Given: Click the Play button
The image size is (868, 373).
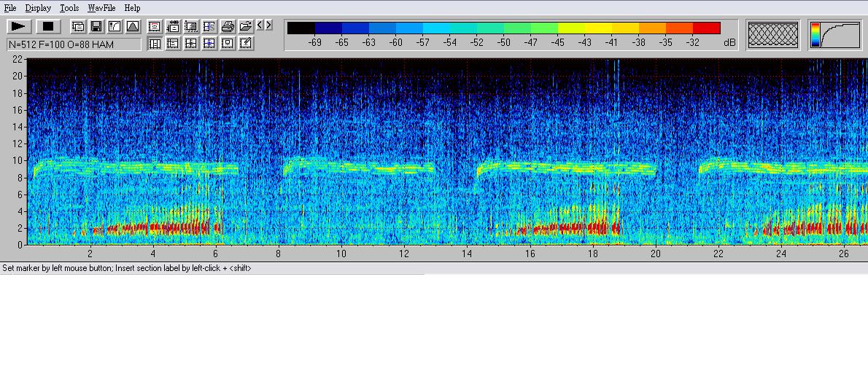Looking at the screenshot, I should [x=19, y=26].
